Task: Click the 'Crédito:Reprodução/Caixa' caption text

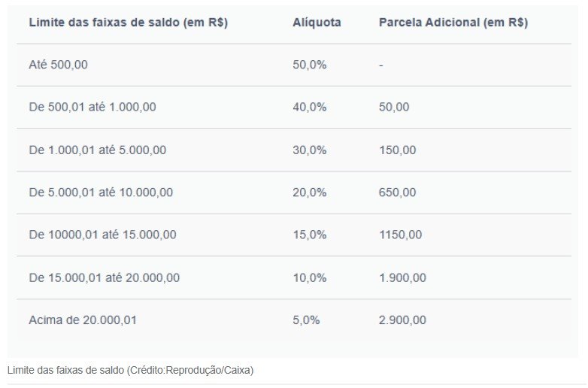Action: [190, 371]
